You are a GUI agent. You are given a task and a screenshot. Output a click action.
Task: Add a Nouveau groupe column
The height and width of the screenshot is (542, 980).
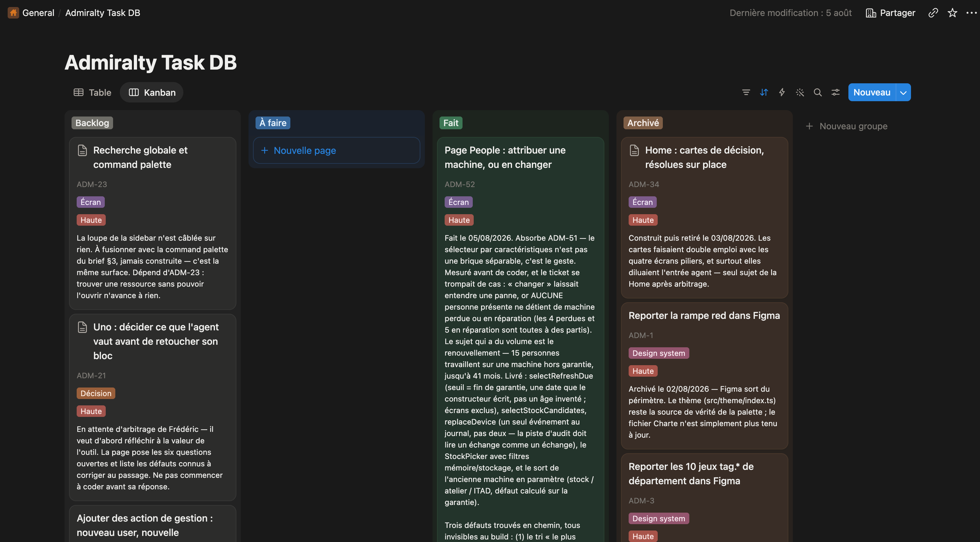[x=846, y=126]
